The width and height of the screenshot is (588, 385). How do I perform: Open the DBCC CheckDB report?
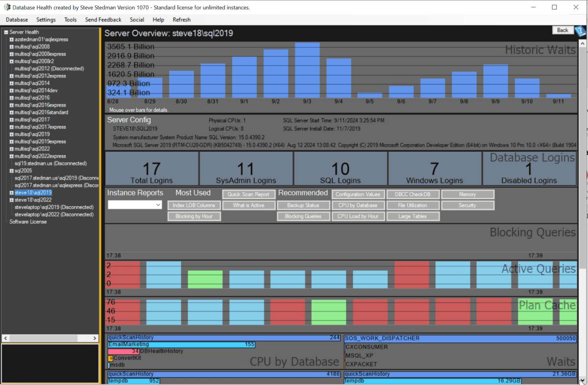pos(413,194)
